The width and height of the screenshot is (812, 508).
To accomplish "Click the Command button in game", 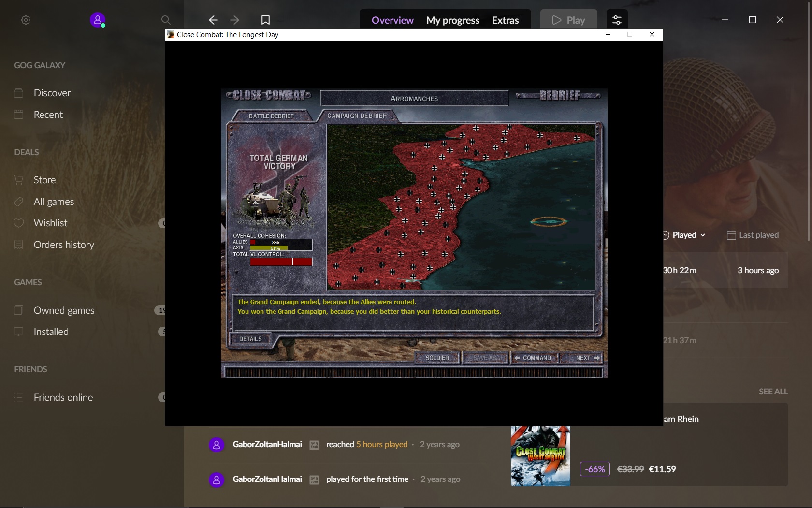I will (535, 358).
